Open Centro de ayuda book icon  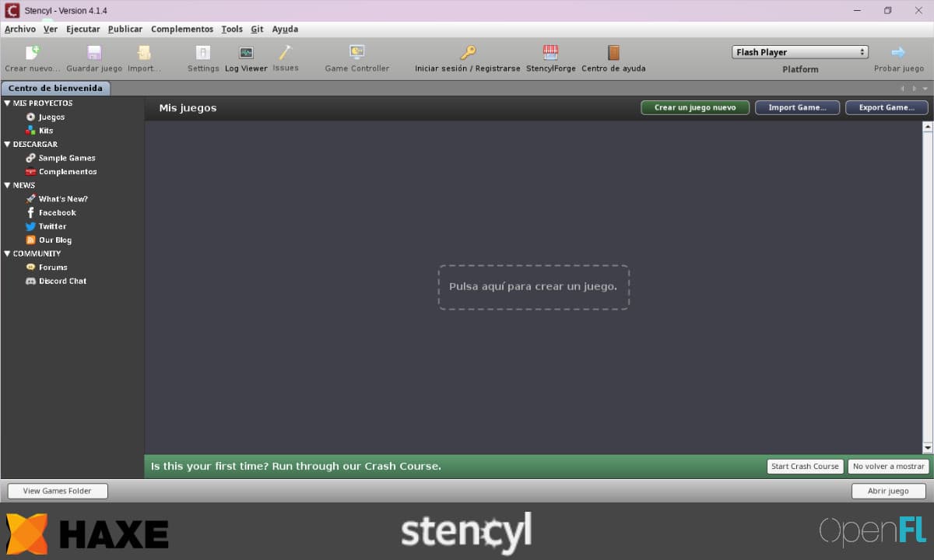613,53
